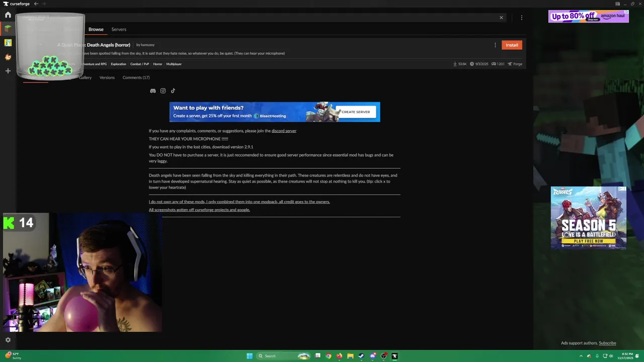Open author profile kamussy
Screen dimensions: 644x362
147,45
